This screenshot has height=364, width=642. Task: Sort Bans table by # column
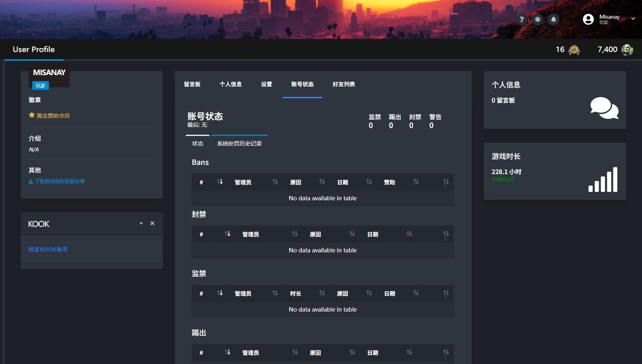pyautogui.click(x=209, y=182)
